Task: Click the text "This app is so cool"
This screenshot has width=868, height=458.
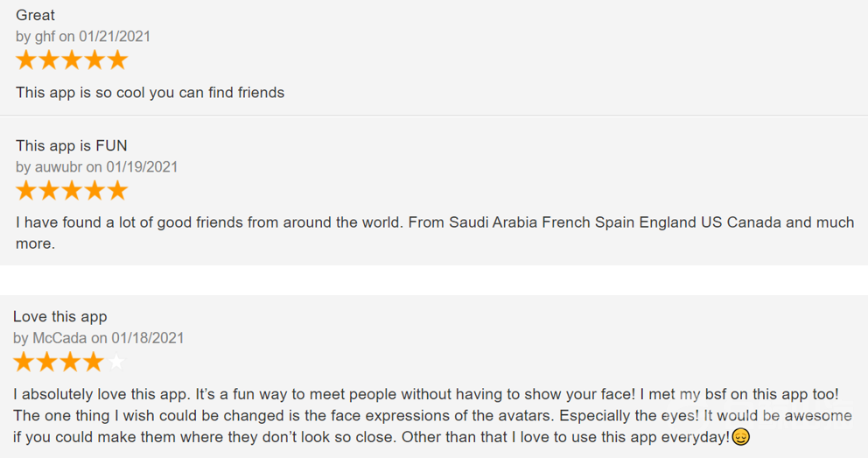Action: (x=79, y=92)
